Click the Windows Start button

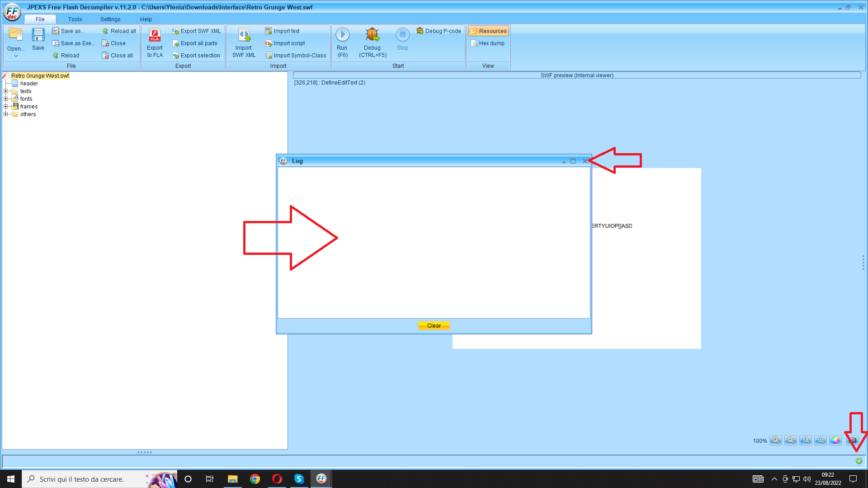click(x=11, y=479)
